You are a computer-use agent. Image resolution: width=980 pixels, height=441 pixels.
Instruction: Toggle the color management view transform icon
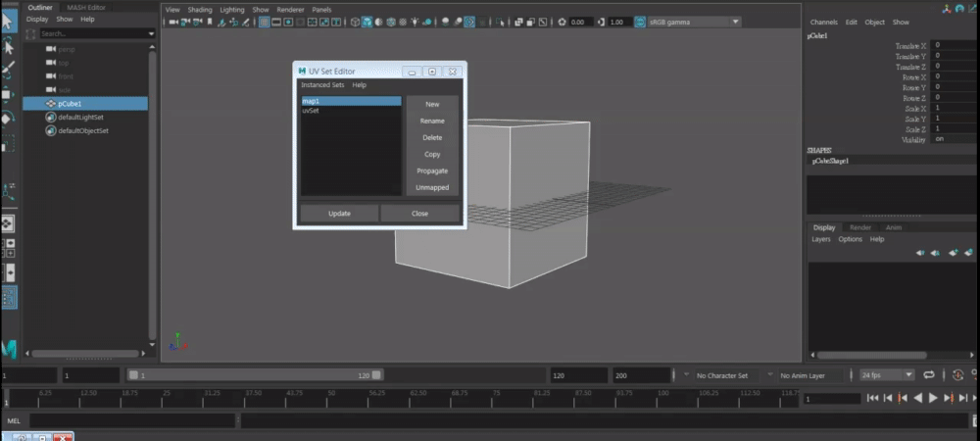pyautogui.click(x=640, y=22)
